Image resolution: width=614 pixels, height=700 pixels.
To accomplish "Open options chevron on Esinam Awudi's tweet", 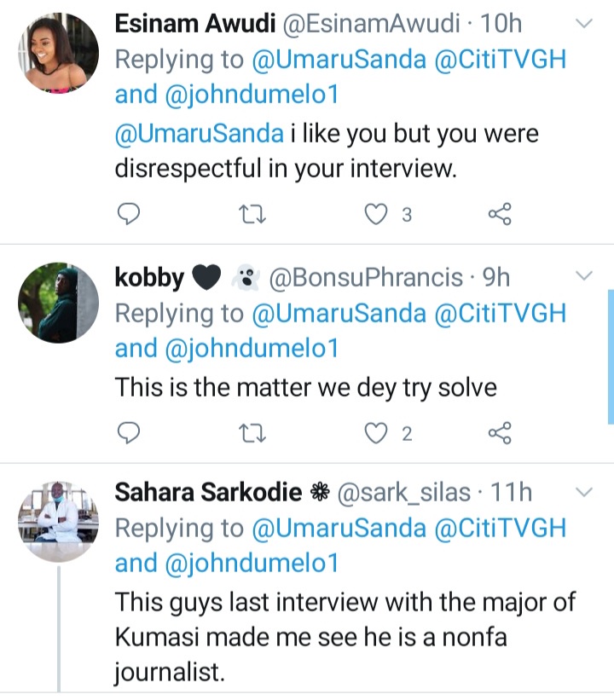I will tap(584, 25).
